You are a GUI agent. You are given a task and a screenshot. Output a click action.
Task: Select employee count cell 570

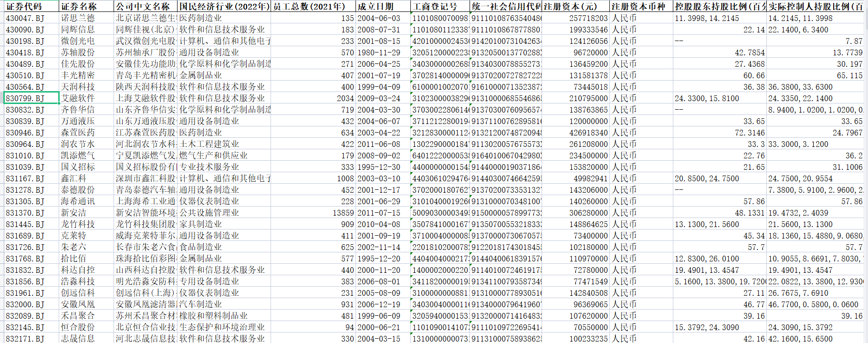pos(313,52)
